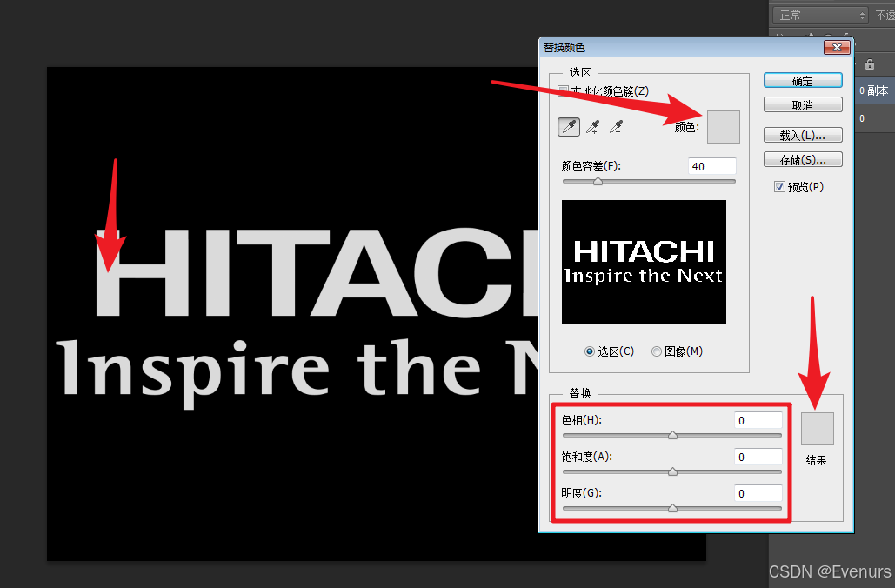The height and width of the screenshot is (588, 895).
Task: Click the 取消 button
Action: (803, 105)
